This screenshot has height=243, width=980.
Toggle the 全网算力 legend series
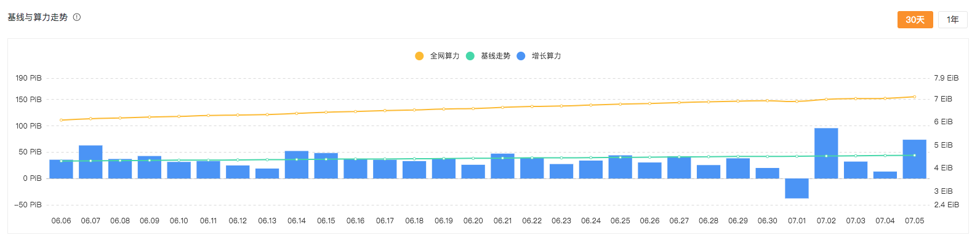[x=438, y=56]
